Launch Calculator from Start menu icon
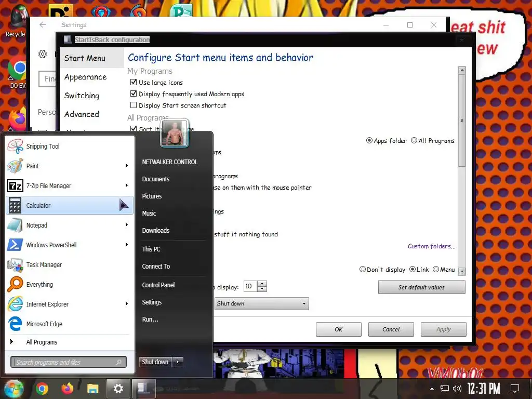The image size is (532, 399). 15,205
